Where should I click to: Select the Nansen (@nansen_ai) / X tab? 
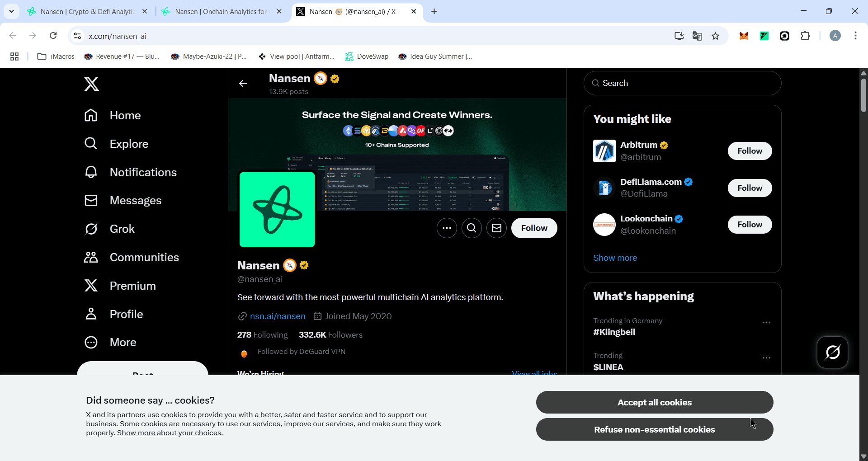352,12
